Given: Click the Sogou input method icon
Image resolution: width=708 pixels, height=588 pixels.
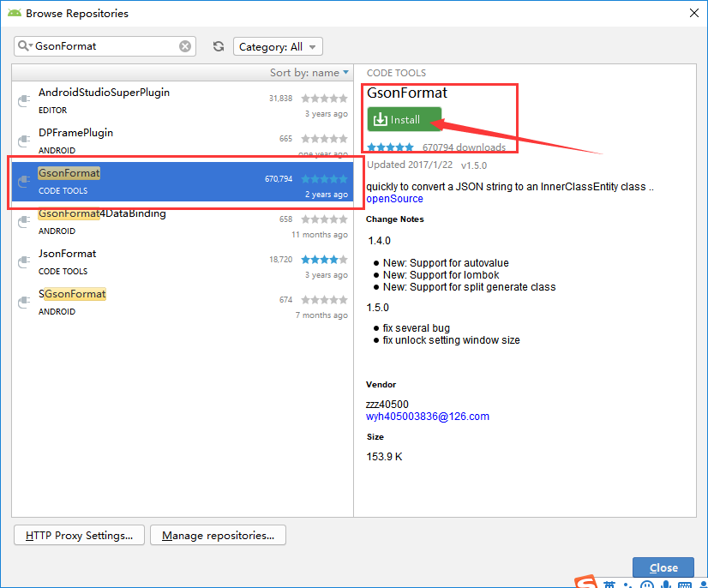Looking at the screenshot, I should tap(586, 582).
